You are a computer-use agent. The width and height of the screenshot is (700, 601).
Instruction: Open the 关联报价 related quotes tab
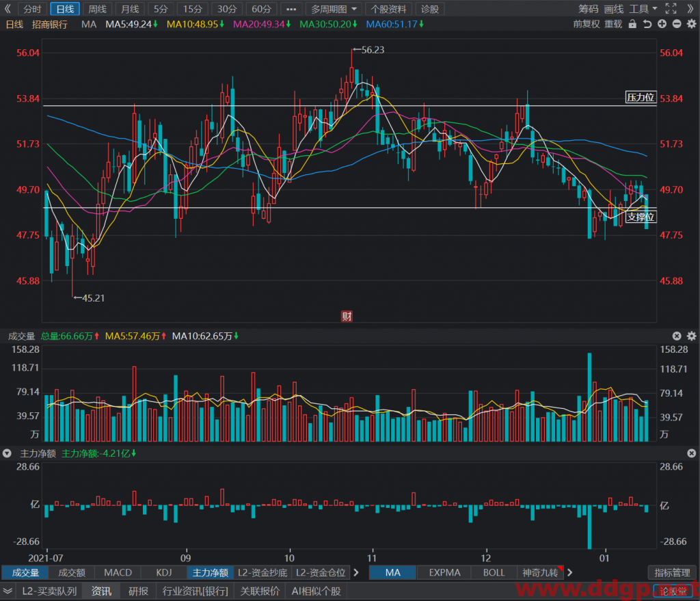(x=260, y=591)
